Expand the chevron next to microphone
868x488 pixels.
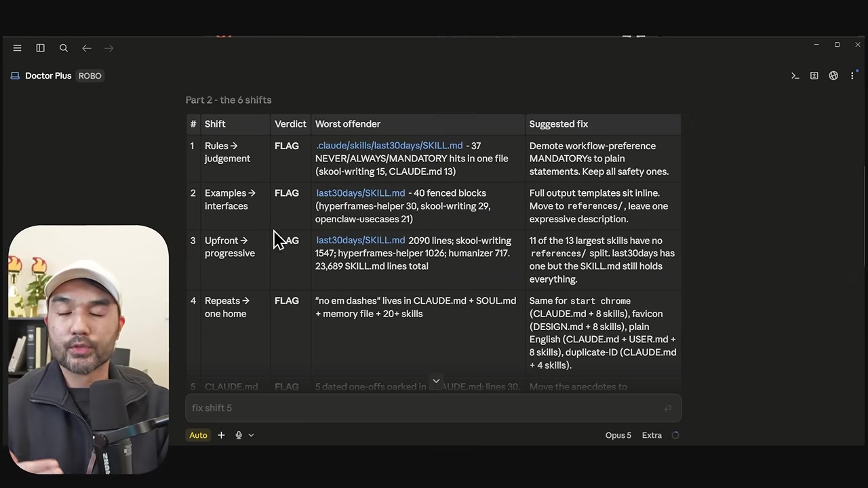tap(251, 435)
